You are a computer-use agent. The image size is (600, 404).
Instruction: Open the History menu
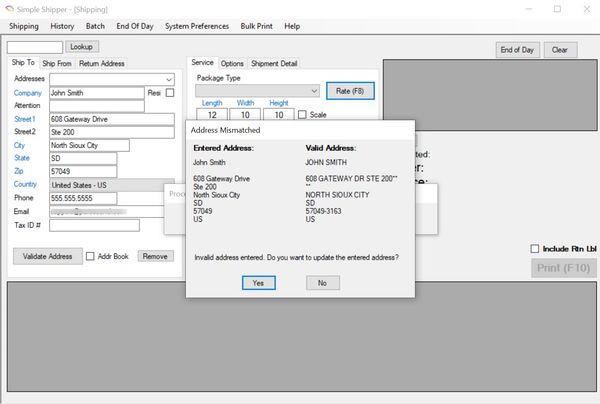62,26
